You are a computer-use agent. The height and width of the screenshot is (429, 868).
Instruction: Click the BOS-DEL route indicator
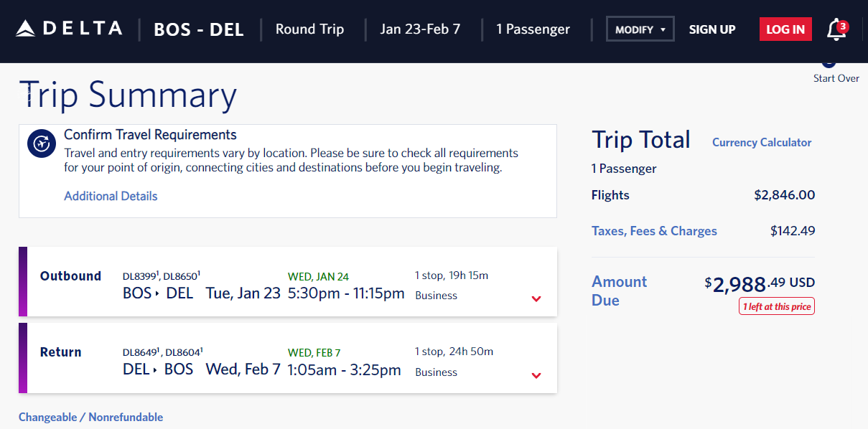click(x=198, y=29)
